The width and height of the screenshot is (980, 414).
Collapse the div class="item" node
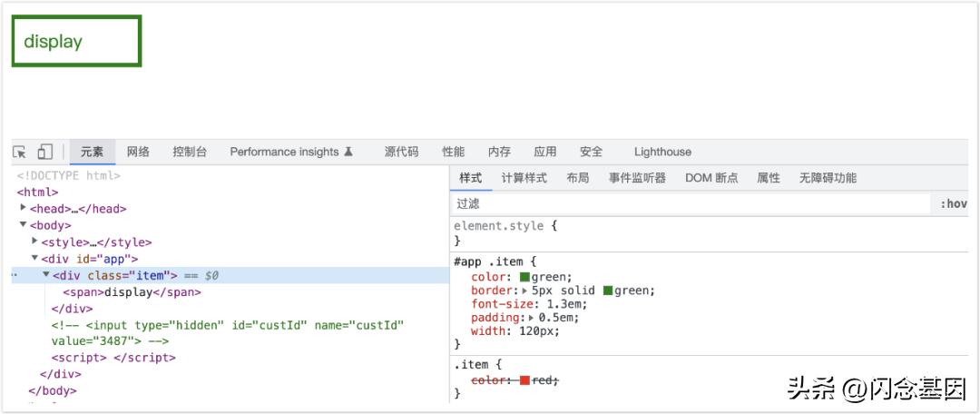(x=46, y=274)
